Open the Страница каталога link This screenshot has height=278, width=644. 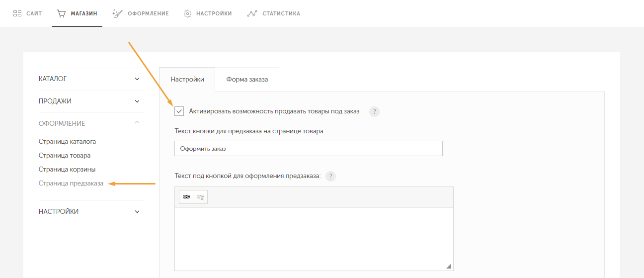pos(67,141)
